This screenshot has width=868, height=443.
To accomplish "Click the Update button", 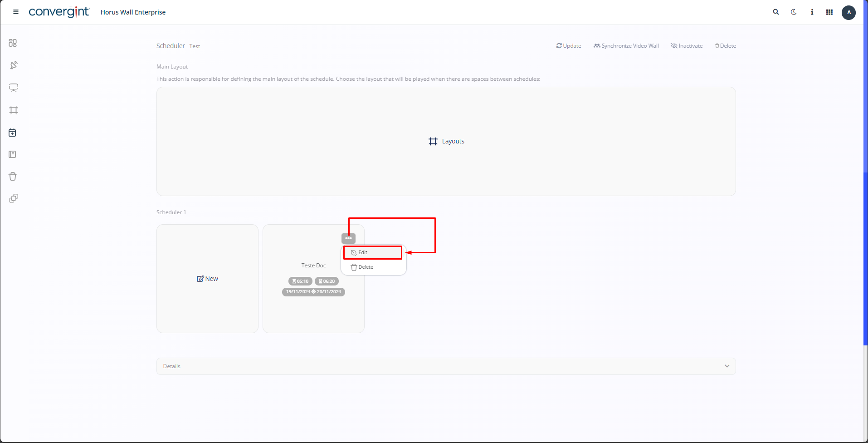I will point(569,46).
